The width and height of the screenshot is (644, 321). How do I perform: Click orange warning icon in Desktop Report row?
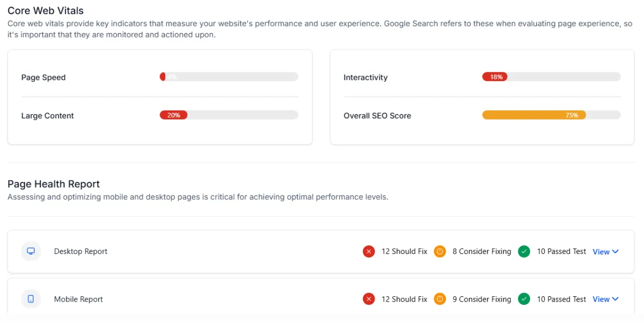click(x=440, y=251)
